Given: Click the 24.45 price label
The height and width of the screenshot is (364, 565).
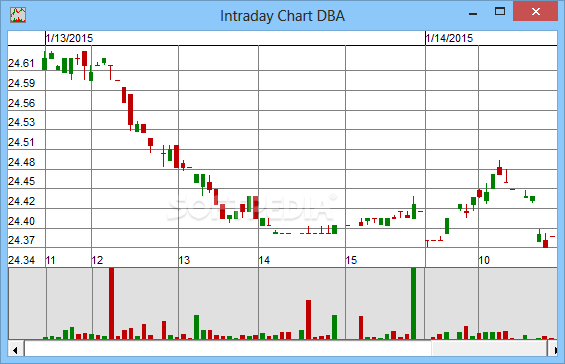Looking at the screenshot, I should 21,181.
